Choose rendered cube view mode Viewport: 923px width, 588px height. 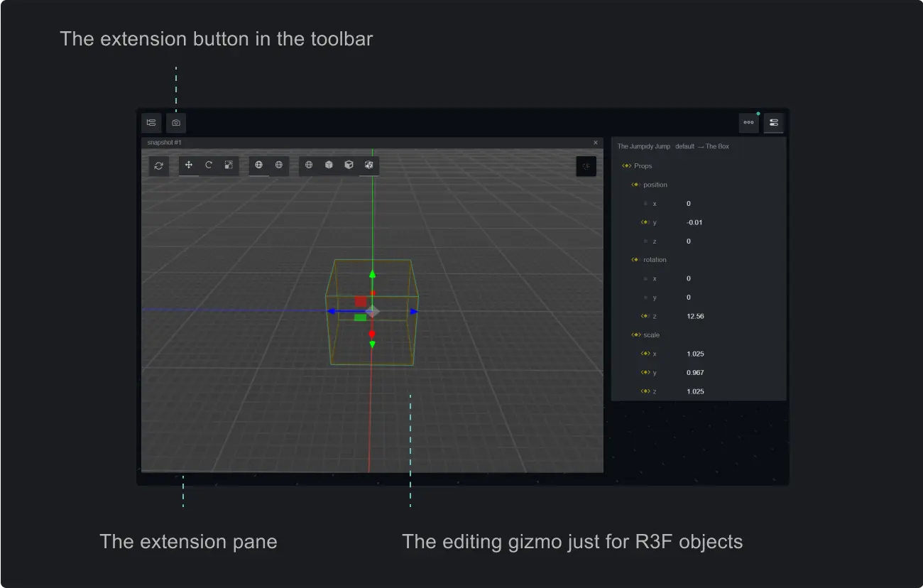(368, 165)
